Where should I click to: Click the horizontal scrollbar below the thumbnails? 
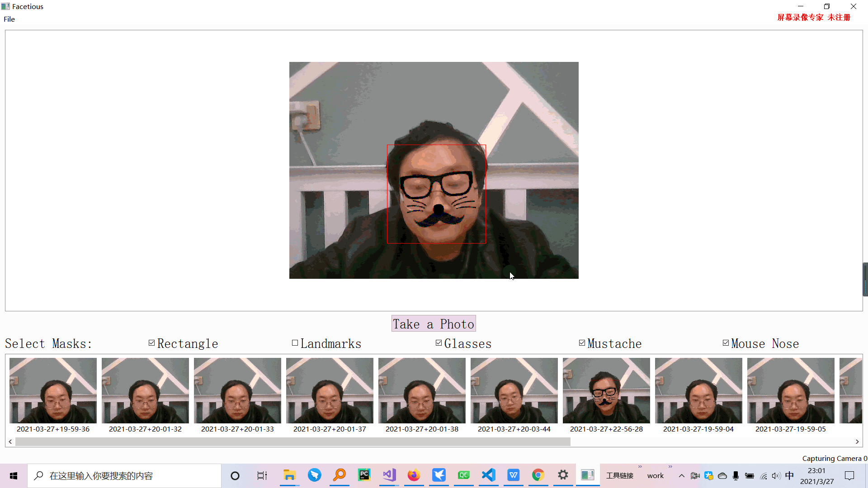pyautogui.click(x=293, y=441)
